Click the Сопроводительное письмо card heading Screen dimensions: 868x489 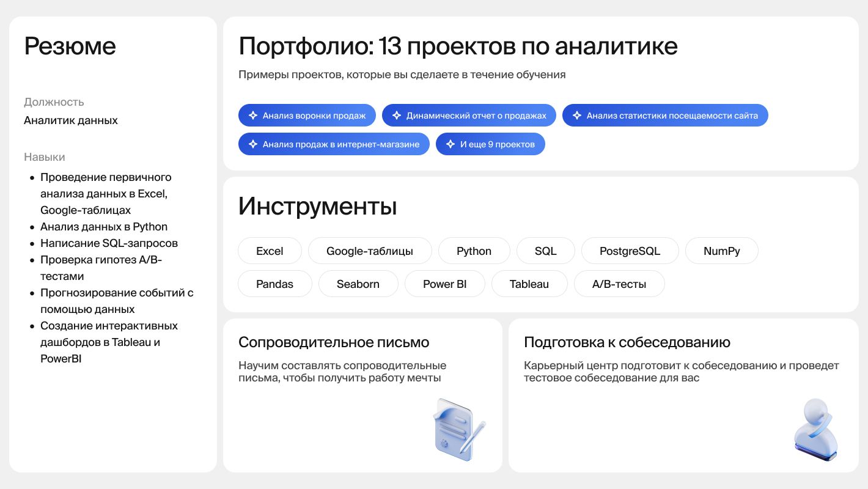[334, 342]
